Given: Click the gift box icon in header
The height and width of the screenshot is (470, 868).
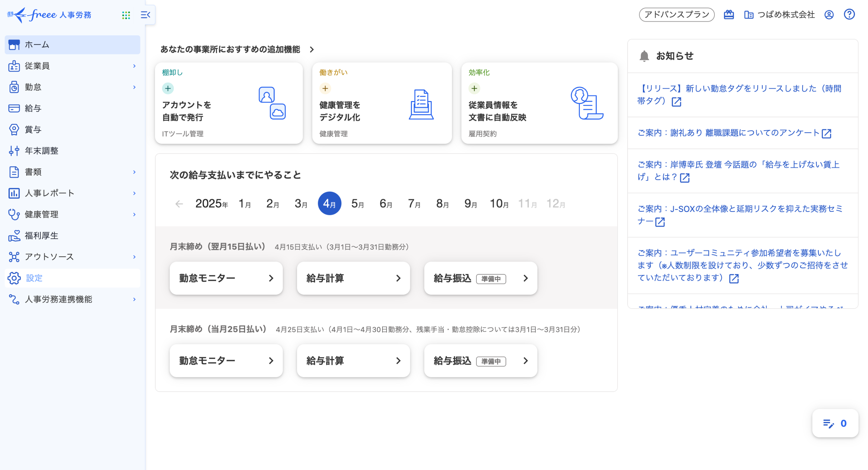Looking at the screenshot, I should click(x=729, y=15).
